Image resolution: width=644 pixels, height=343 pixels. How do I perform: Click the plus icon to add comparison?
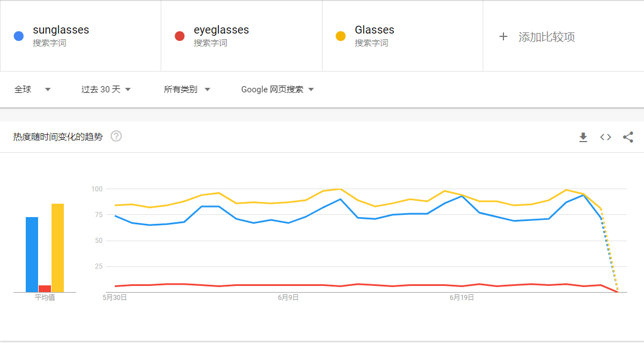click(503, 36)
